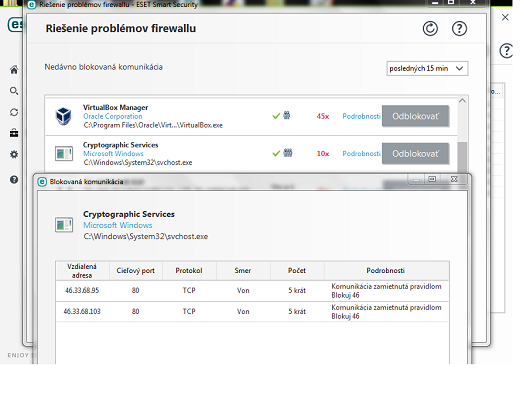Screen dimensions: 524x396
Task: Sort by Protokol column header
Action: tap(189, 271)
